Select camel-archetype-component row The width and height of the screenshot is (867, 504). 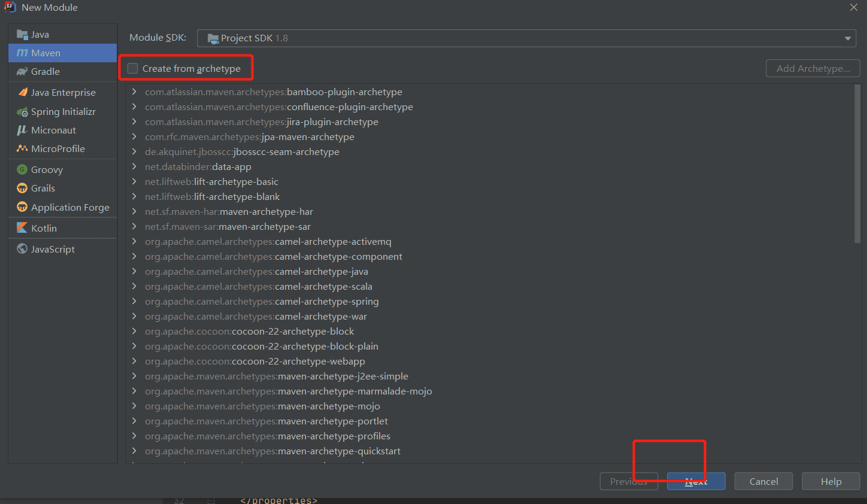[x=491, y=256]
